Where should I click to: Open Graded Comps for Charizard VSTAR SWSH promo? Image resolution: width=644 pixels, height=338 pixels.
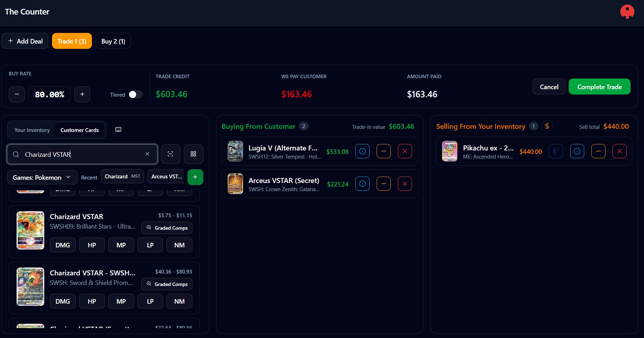click(167, 284)
